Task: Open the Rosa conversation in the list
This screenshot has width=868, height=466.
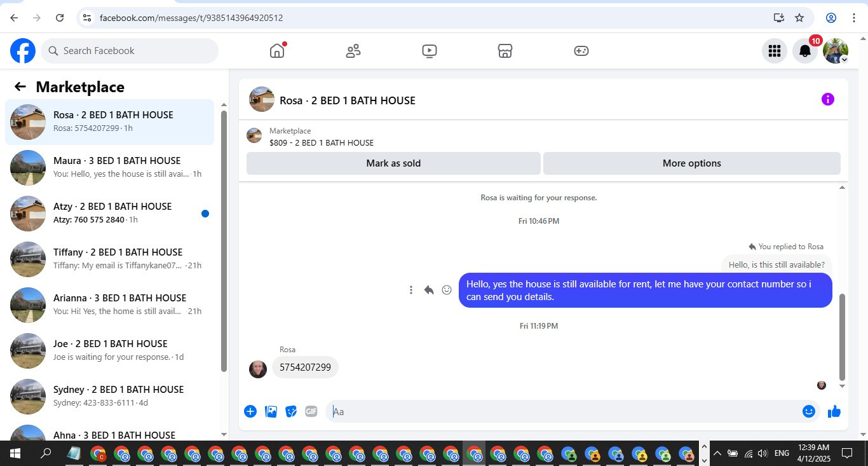Action: [x=109, y=122]
